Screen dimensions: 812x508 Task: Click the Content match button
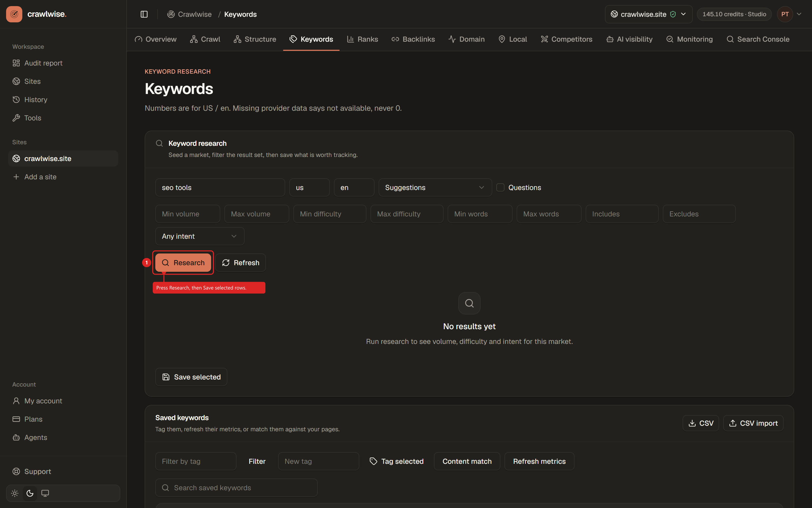(467, 461)
